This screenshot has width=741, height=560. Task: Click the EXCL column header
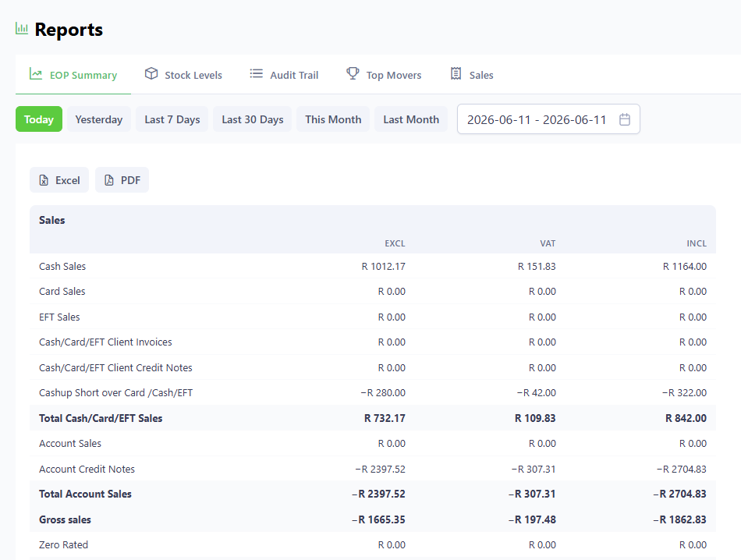pos(395,243)
